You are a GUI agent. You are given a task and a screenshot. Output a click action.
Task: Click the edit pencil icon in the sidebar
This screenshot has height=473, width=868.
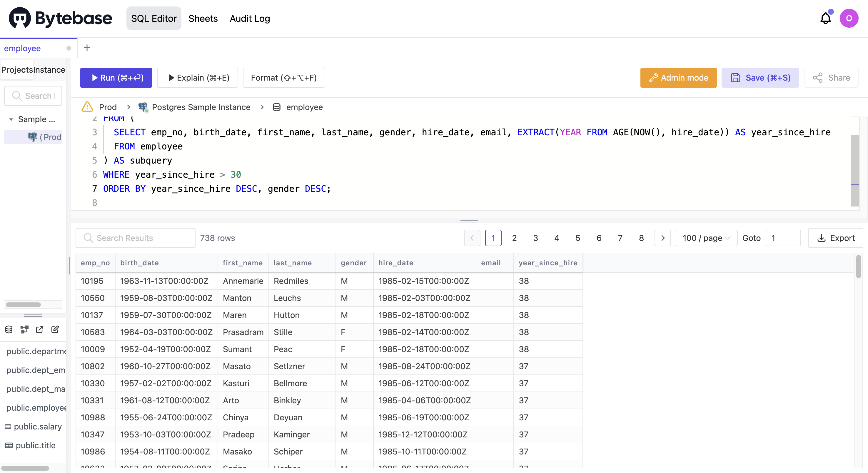point(55,329)
